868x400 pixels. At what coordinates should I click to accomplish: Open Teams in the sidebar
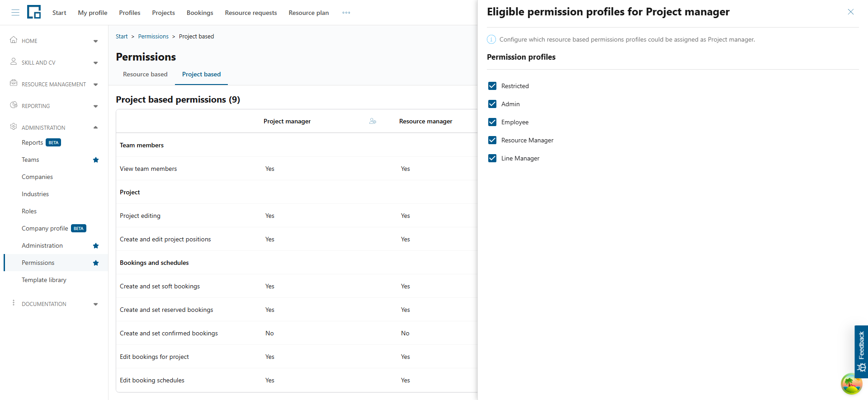click(30, 160)
